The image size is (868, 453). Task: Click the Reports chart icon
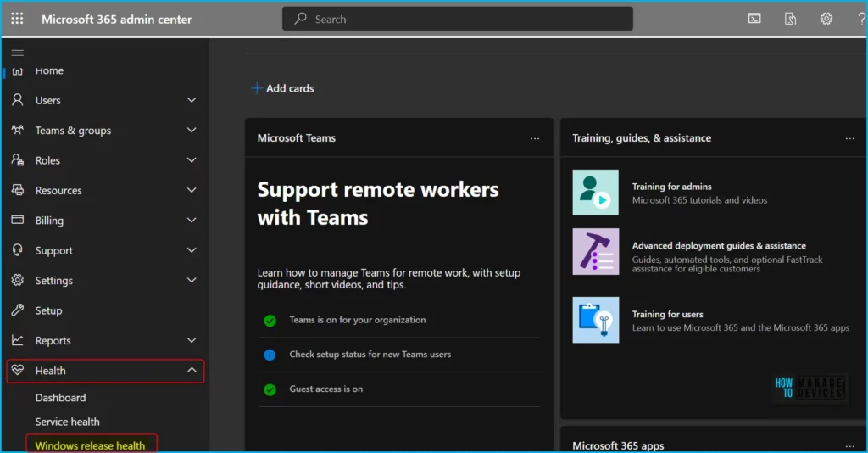click(x=18, y=340)
